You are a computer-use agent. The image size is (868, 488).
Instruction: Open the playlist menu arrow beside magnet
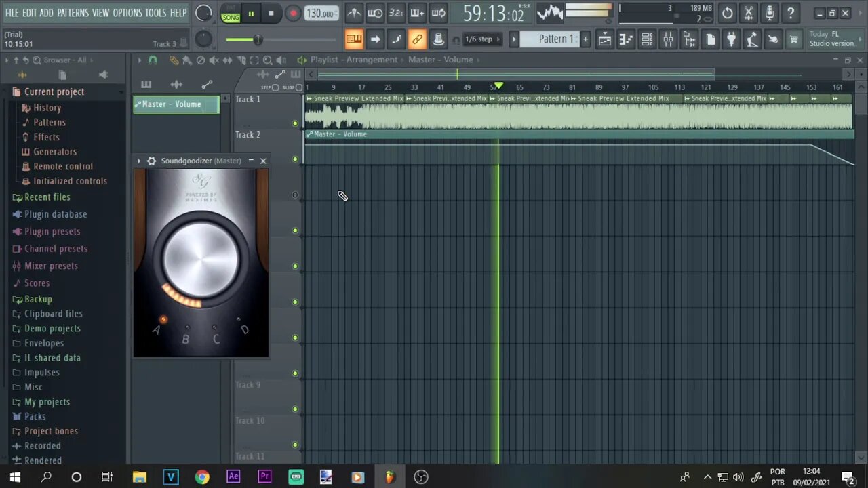click(x=139, y=60)
